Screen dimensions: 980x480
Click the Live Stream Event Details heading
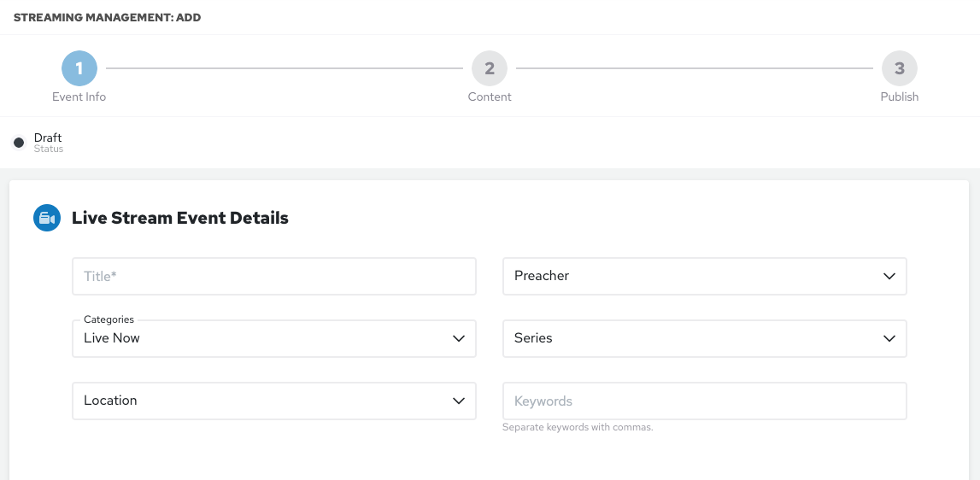click(180, 219)
